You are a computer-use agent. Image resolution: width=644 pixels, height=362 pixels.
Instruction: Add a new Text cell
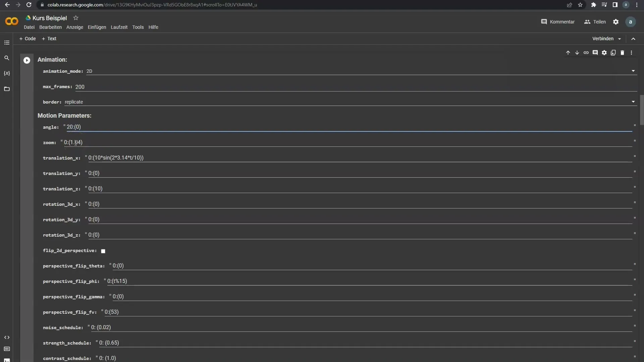(x=49, y=39)
